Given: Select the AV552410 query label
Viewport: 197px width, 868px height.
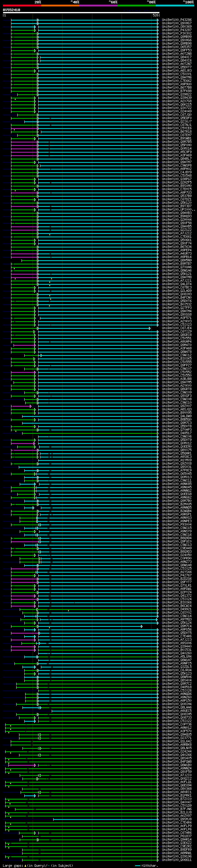Looking at the screenshot, I should click(11, 10).
